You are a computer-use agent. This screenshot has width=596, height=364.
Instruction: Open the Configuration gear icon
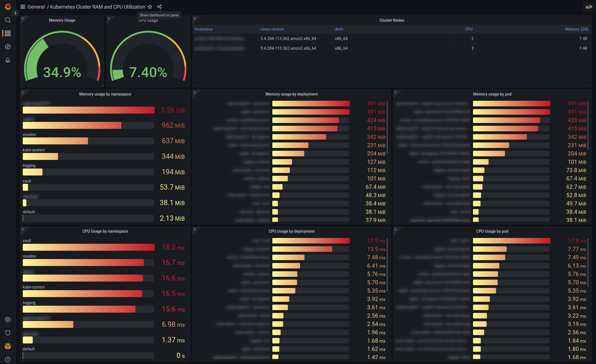(x=8, y=320)
